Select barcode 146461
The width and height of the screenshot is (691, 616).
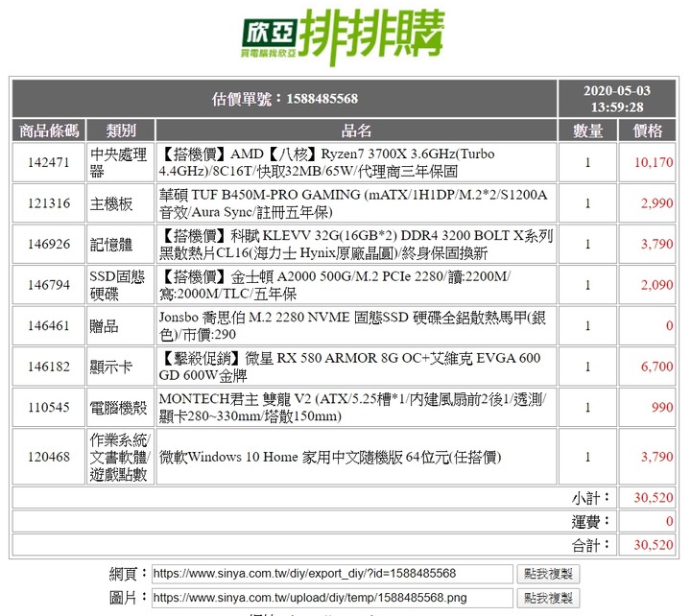click(49, 325)
